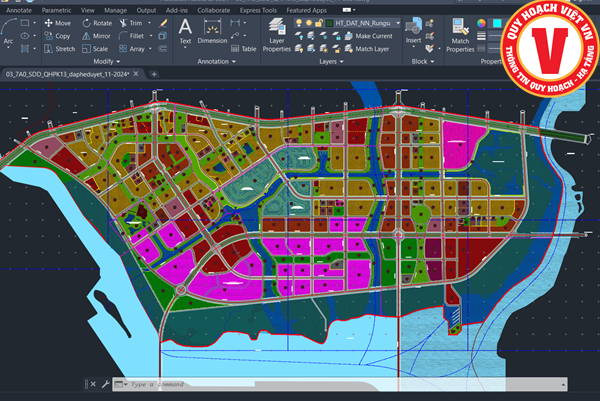Expand the Modify panel
The width and height of the screenshot is (600, 401).
point(107,61)
